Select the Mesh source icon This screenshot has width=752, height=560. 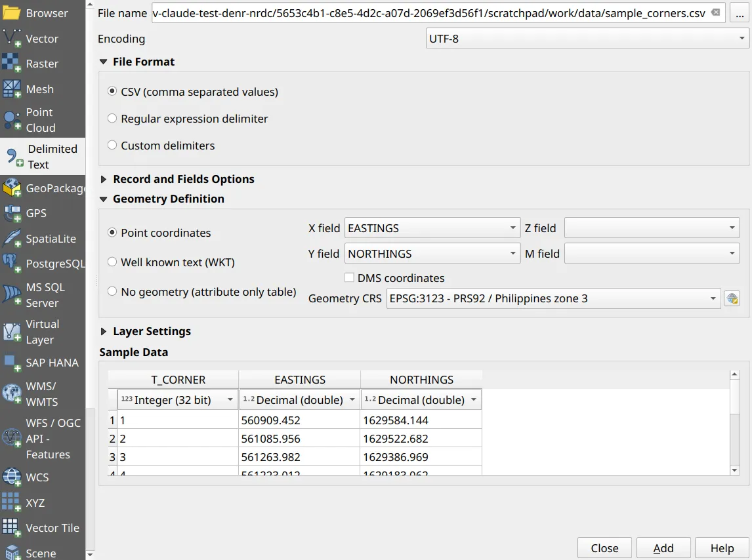pos(12,89)
